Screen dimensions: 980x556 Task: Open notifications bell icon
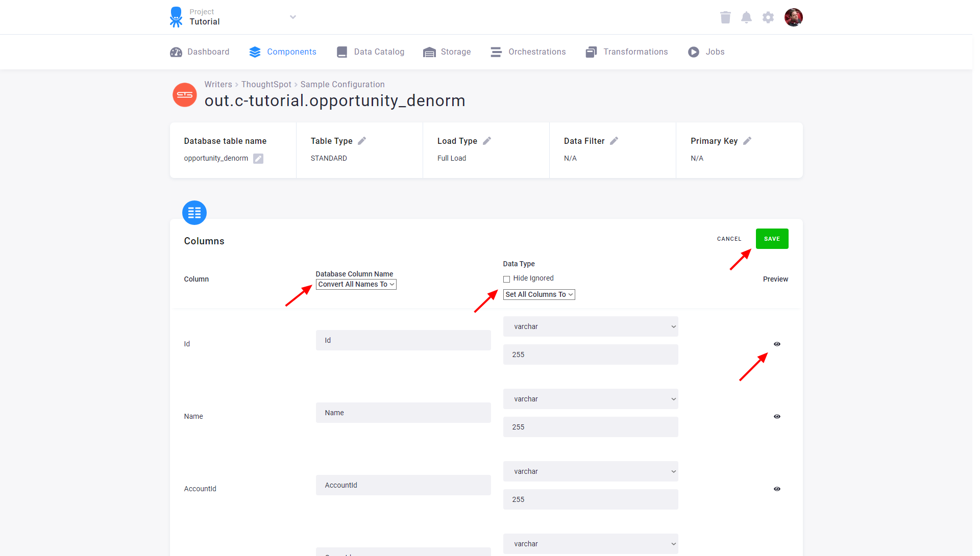(x=746, y=17)
